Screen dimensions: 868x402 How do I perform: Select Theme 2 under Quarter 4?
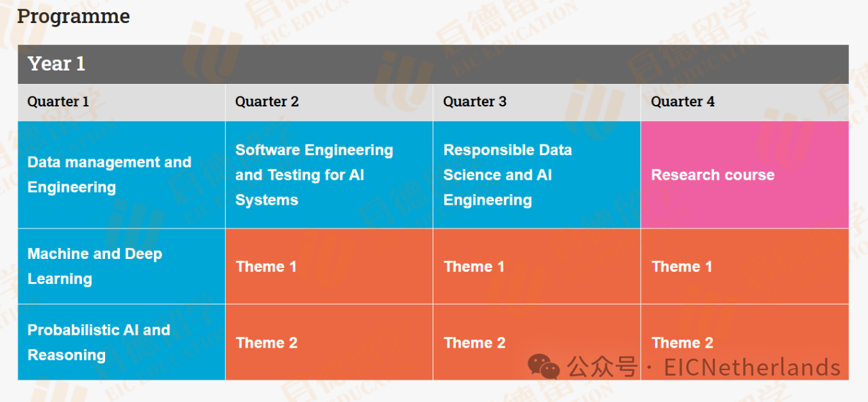point(745,342)
